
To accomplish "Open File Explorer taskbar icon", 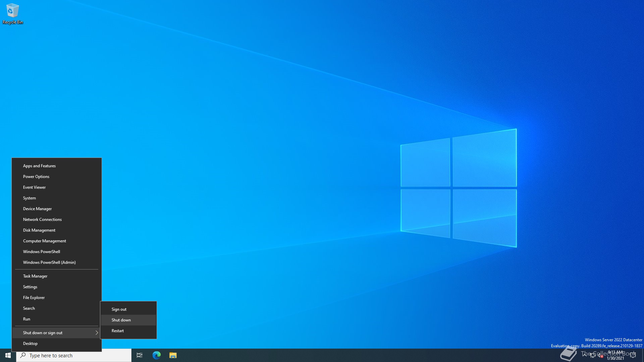I will tap(173, 355).
